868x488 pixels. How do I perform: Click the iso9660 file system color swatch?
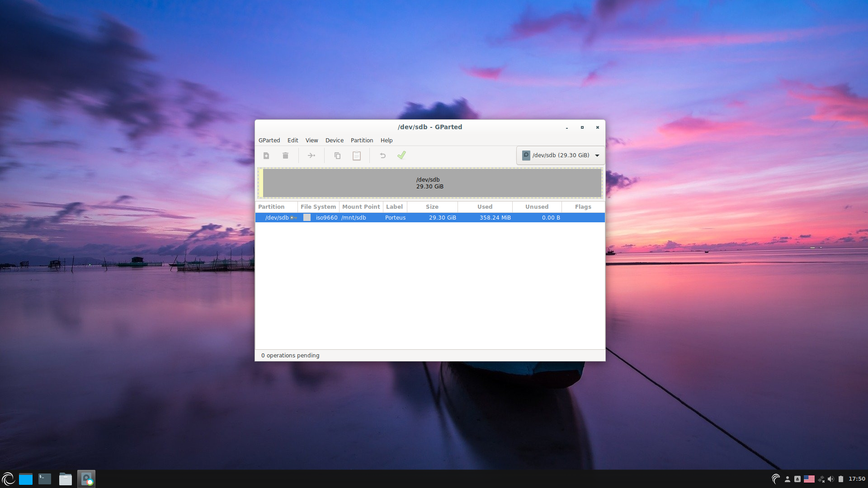[307, 217]
